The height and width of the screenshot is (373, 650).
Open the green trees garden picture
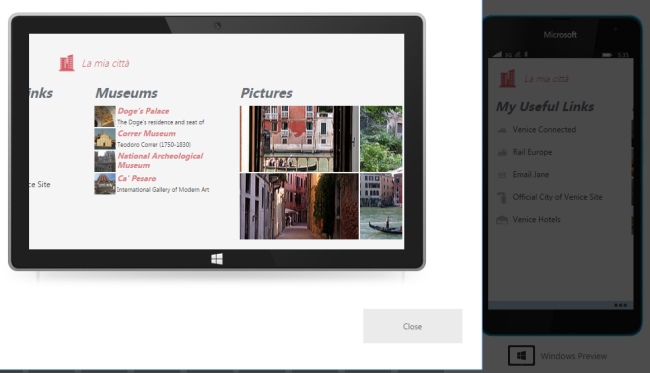(381, 139)
